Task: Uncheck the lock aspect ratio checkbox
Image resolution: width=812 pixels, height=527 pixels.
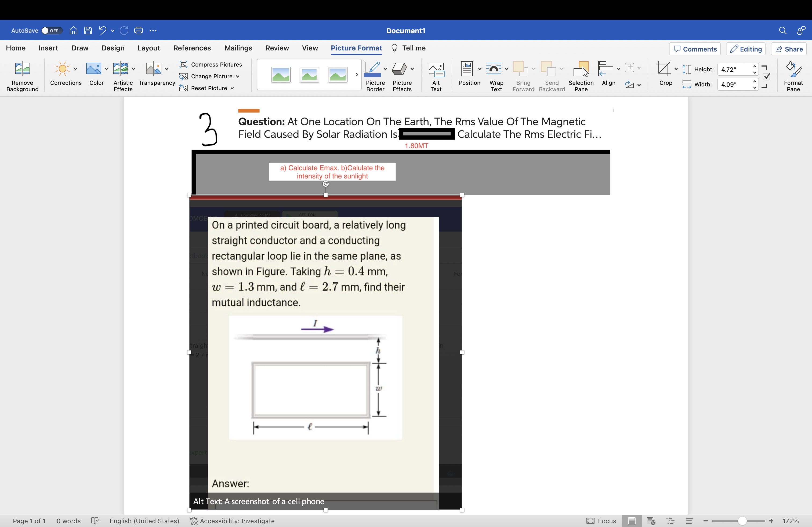Action: pyautogui.click(x=766, y=77)
